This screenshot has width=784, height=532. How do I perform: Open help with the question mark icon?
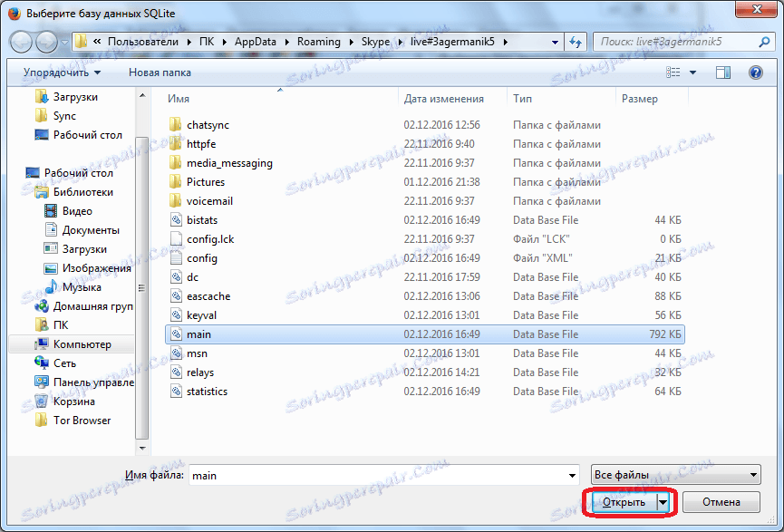(756, 73)
